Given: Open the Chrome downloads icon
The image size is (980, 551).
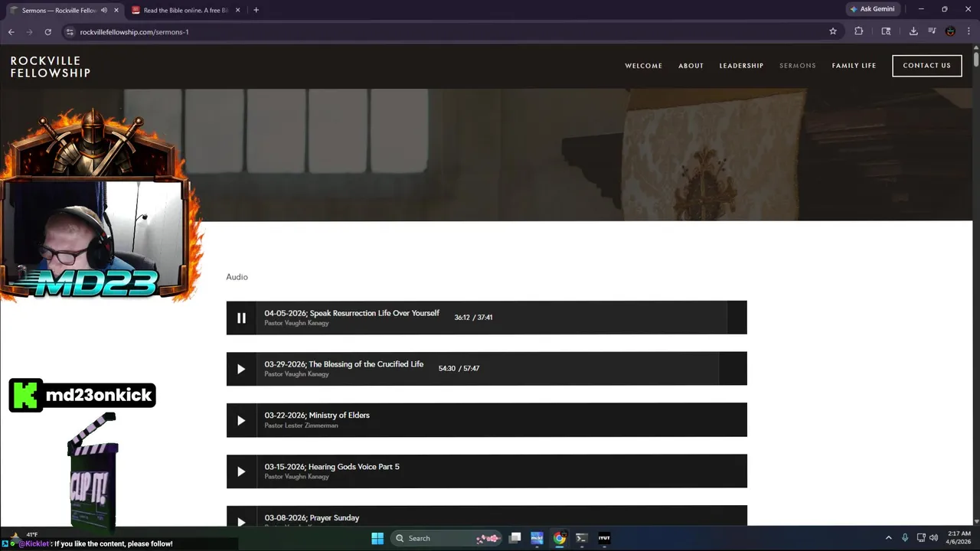Looking at the screenshot, I should click(913, 31).
